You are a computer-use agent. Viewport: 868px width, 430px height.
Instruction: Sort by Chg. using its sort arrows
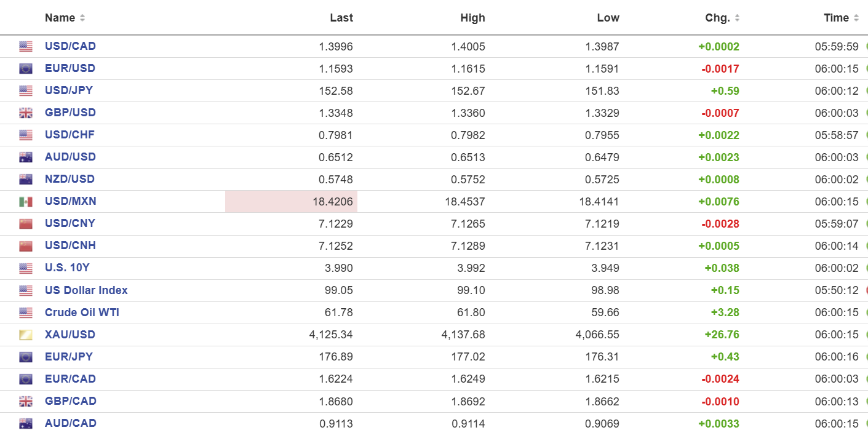(737, 18)
